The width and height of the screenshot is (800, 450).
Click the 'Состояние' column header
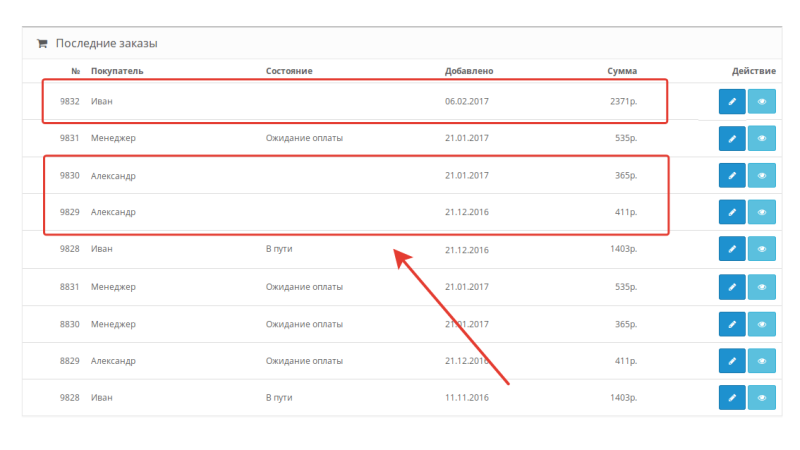tap(289, 71)
